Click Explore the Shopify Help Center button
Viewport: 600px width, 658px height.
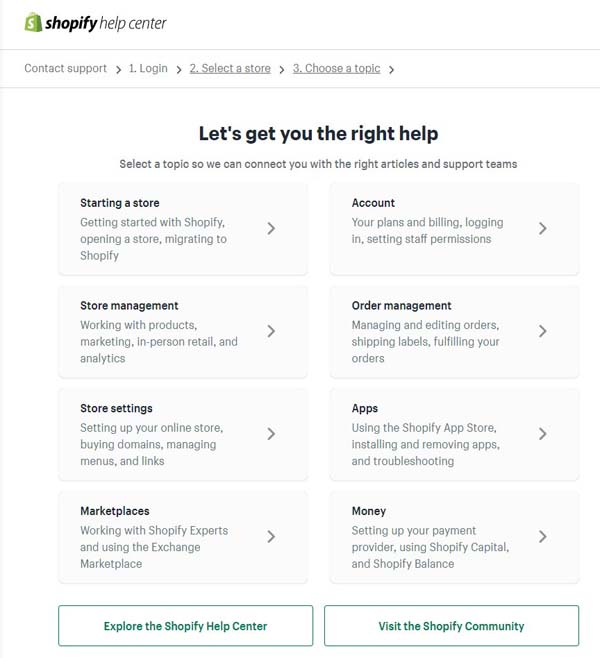(185, 626)
